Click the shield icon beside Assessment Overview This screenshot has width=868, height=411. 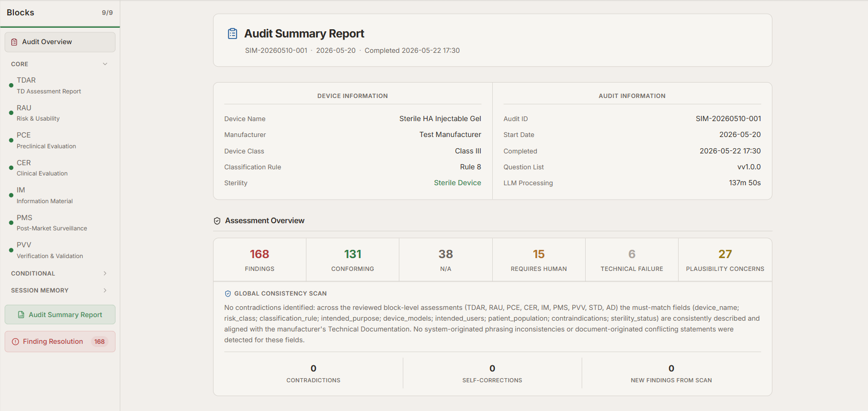[x=217, y=221]
